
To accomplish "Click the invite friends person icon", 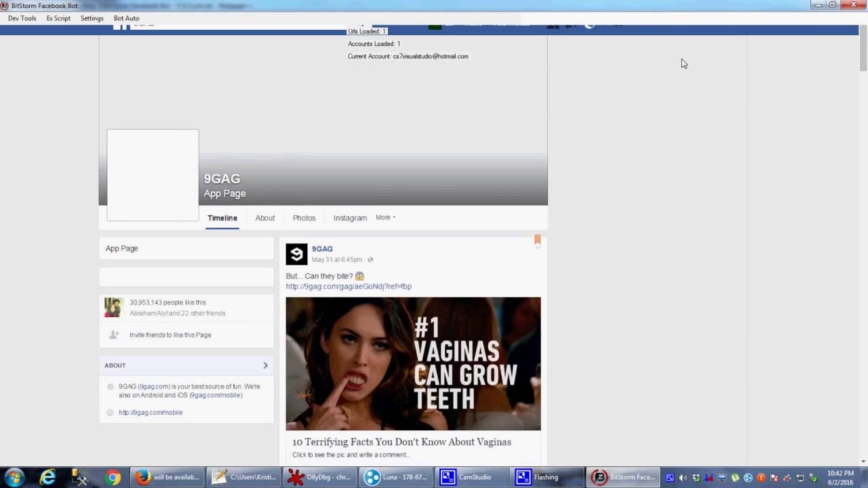I will [114, 335].
